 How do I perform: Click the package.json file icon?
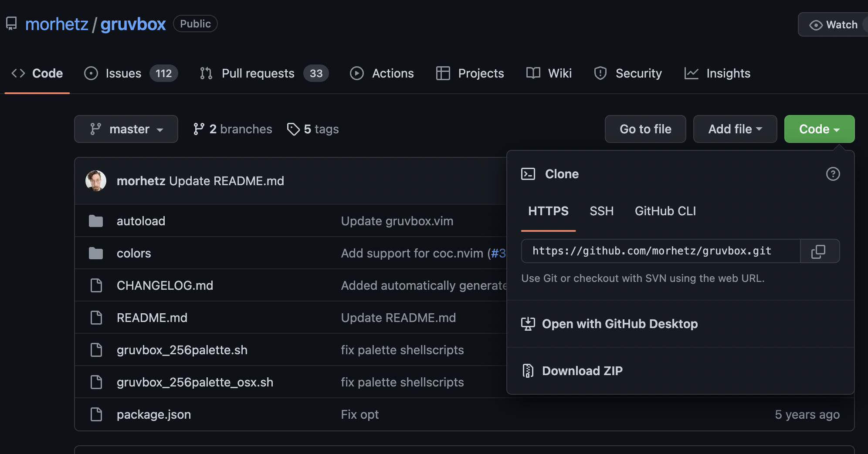(x=96, y=414)
